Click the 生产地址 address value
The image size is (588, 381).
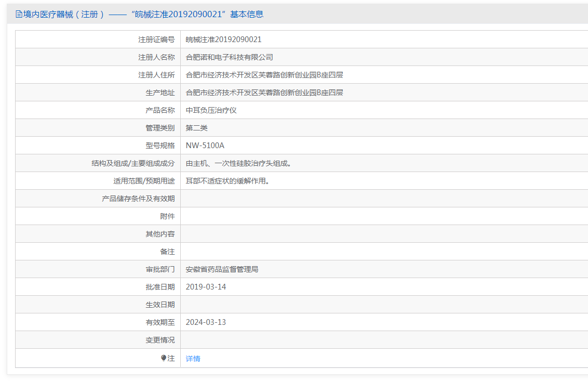tap(264, 93)
